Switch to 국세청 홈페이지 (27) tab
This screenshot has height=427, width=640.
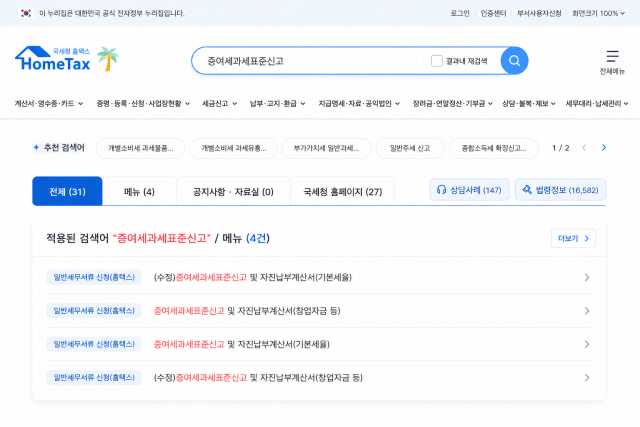point(342,191)
